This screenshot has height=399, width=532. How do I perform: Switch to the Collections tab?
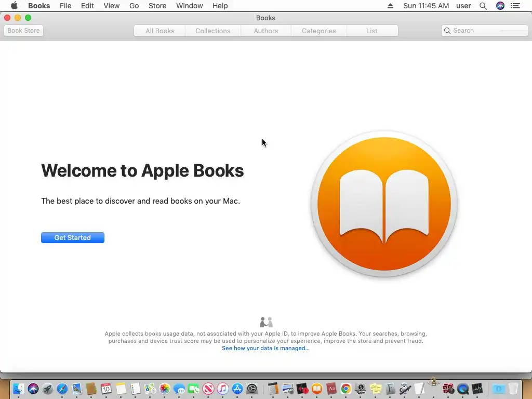pos(212,31)
